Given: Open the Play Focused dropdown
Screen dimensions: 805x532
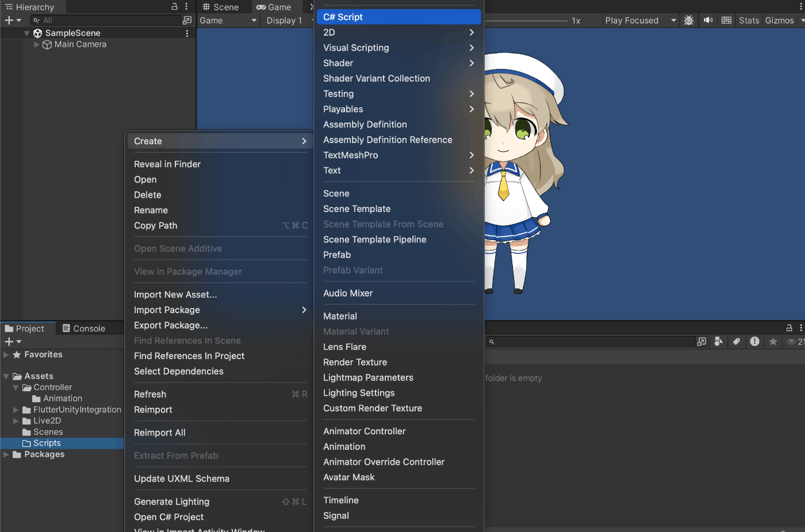Looking at the screenshot, I should pos(641,20).
